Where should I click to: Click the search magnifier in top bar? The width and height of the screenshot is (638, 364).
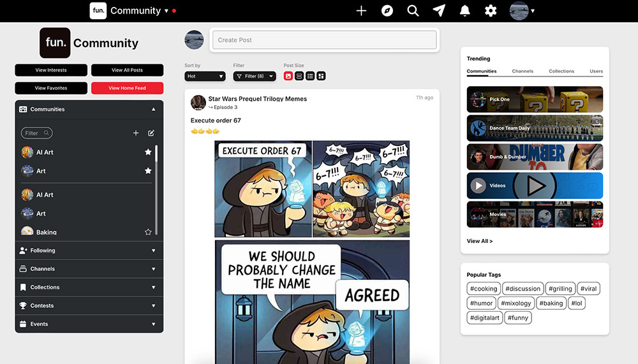[413, 11]
